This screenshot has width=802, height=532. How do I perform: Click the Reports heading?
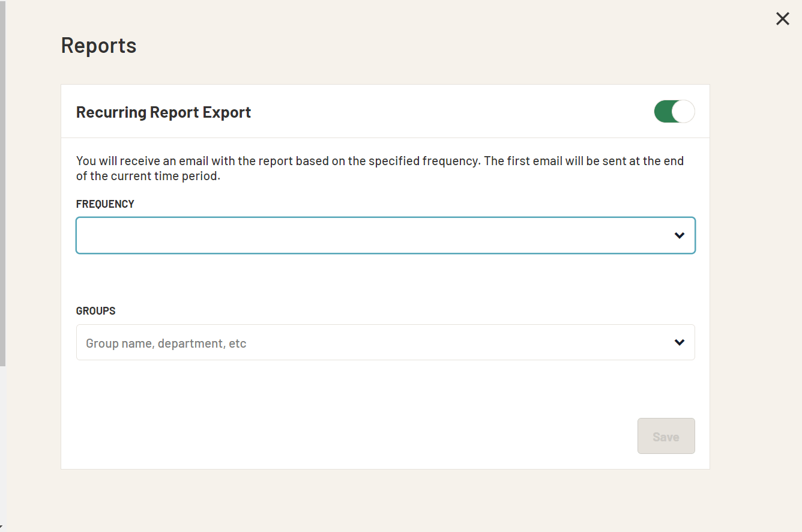coord(98,45)
